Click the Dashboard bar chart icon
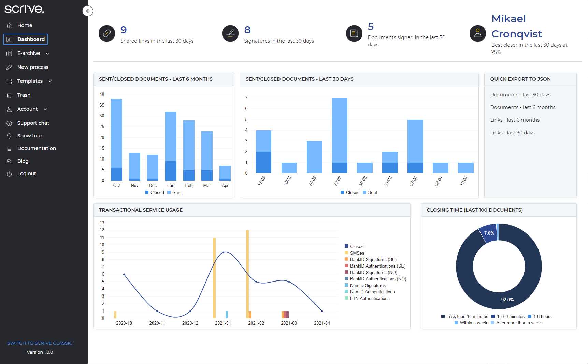 tap(9, 39)
